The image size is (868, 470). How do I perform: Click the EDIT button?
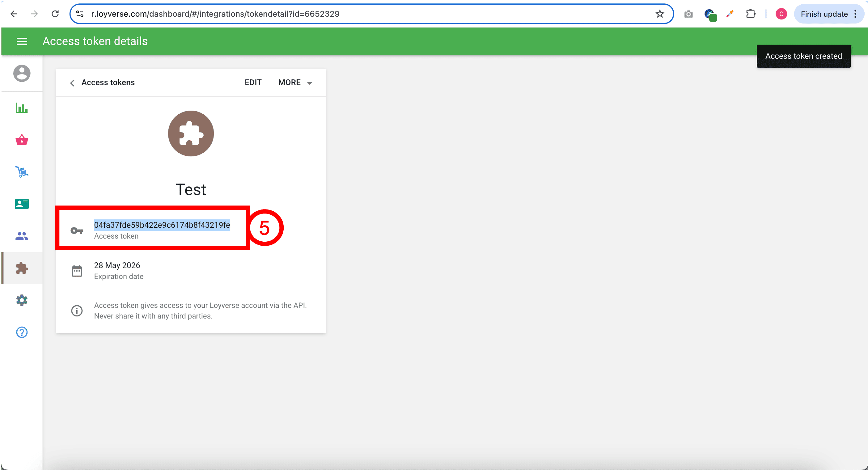click(x=253, y=83)
